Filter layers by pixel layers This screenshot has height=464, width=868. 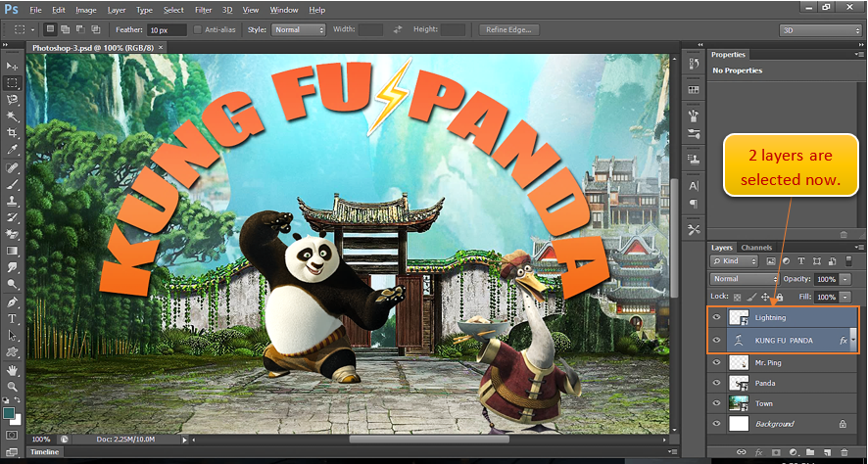point(770,261)
